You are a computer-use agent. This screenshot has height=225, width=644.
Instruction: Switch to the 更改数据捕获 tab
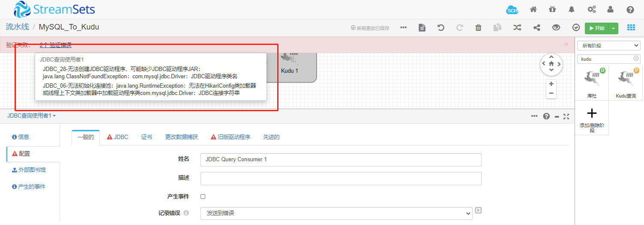(x=182, y=137)
